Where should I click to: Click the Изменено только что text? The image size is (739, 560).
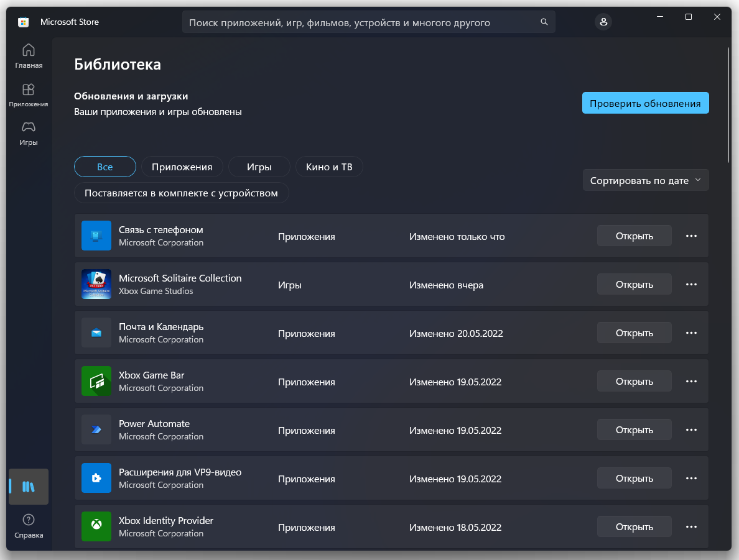(x=457, y=236)
